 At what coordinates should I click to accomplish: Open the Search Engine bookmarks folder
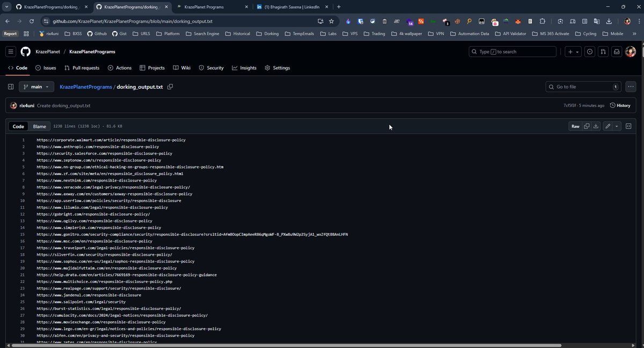click(202, 33)
